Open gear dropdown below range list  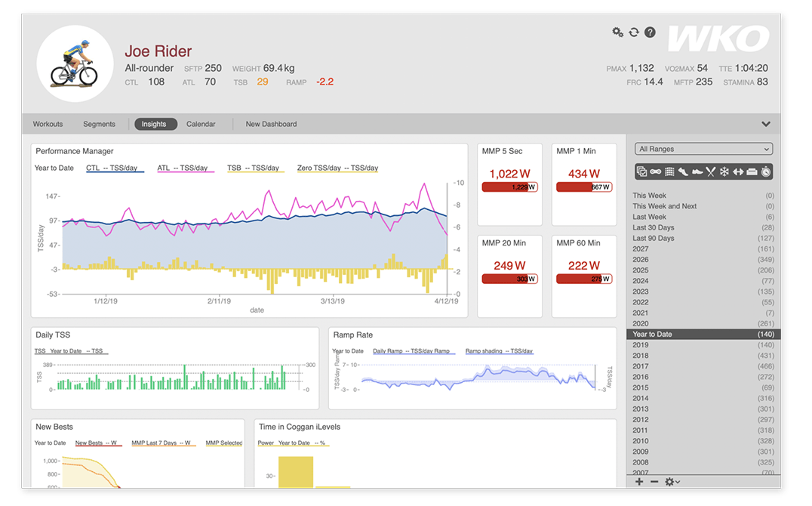672,482
